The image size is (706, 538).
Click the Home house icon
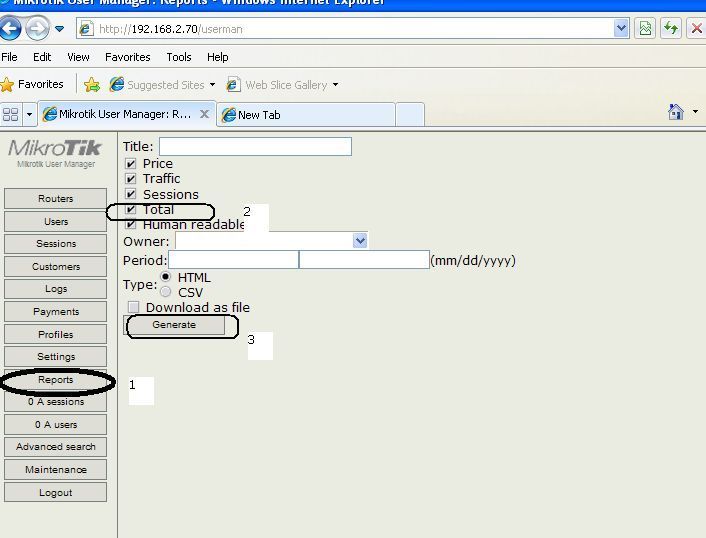pos(675,112)
